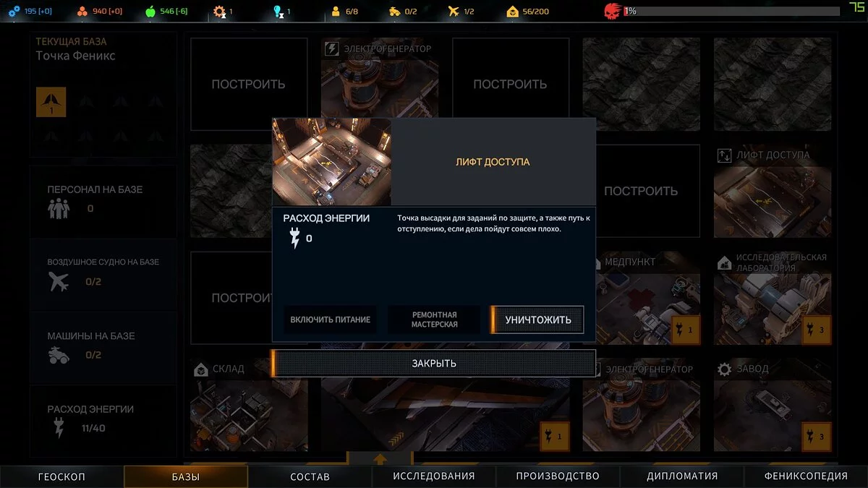
Task: Select the Исследовательская лаборатория facility tile
Action: pyautogui.click(x=772, y=298)
